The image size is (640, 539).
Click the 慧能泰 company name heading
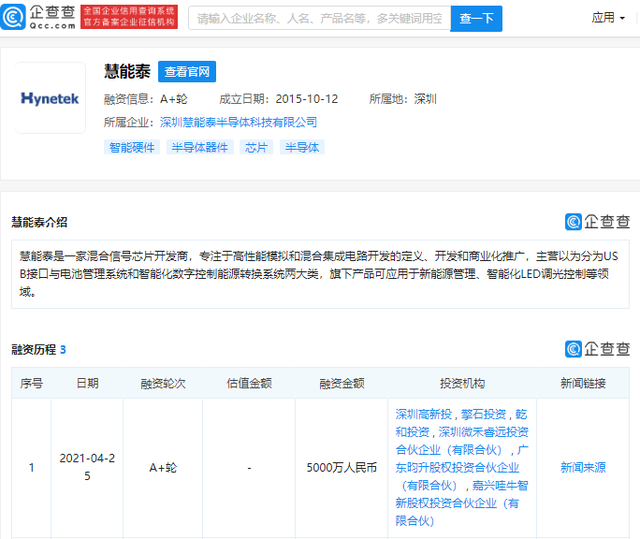[127, 71]
